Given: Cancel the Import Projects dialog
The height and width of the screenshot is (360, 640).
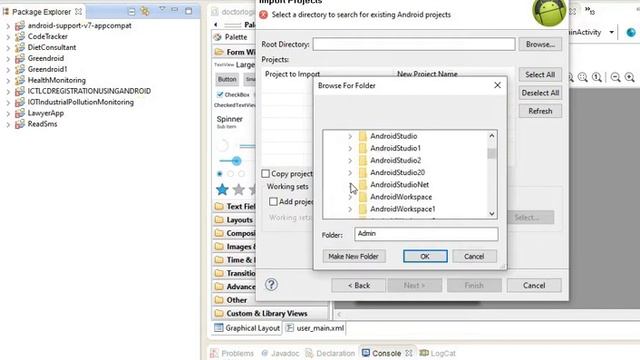Looking at the screenshot, I should 534,285.
